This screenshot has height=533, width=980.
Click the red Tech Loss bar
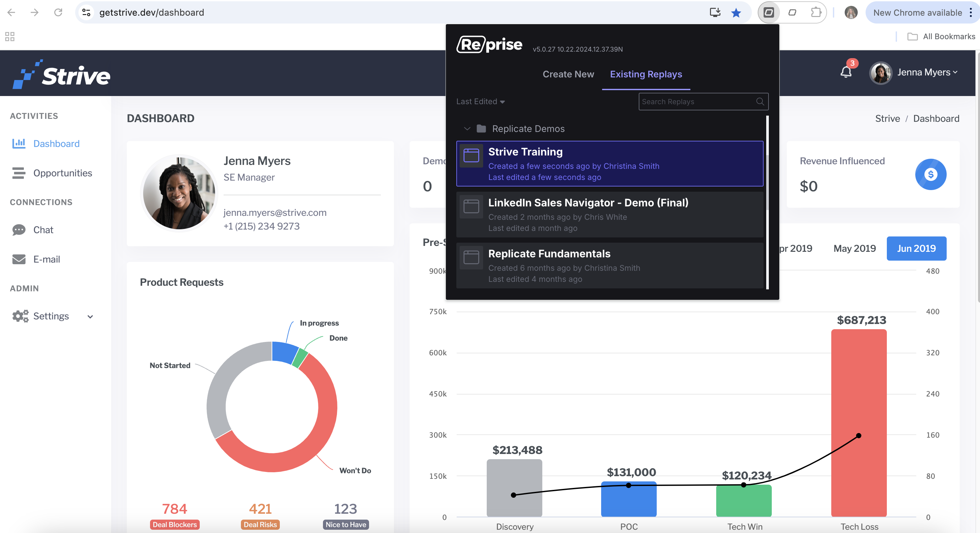click(859, 423)
